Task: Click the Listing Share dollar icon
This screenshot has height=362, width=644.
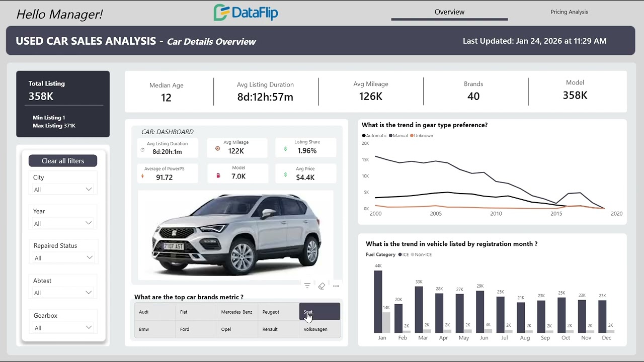Action: coord(286,149)
